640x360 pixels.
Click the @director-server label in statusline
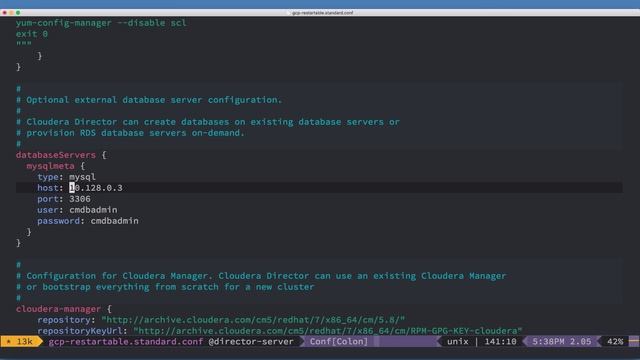click(x=251, y=342)
